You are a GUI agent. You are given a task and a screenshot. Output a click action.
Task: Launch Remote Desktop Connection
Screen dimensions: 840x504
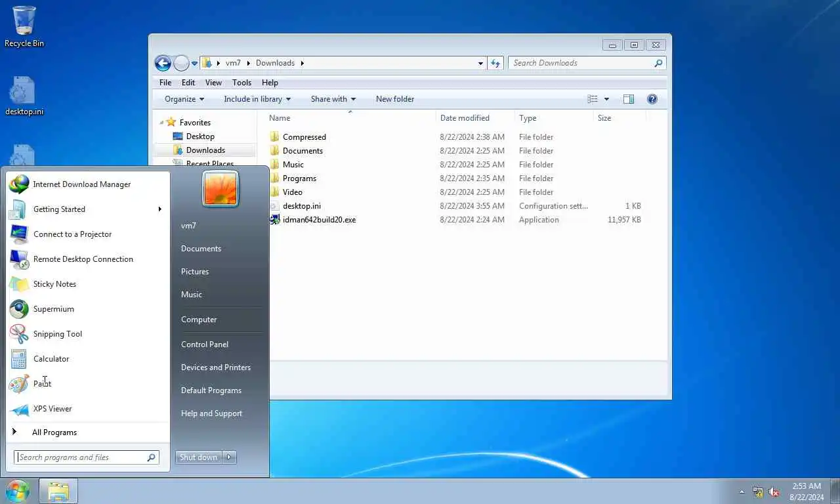[x=87, y=259]
